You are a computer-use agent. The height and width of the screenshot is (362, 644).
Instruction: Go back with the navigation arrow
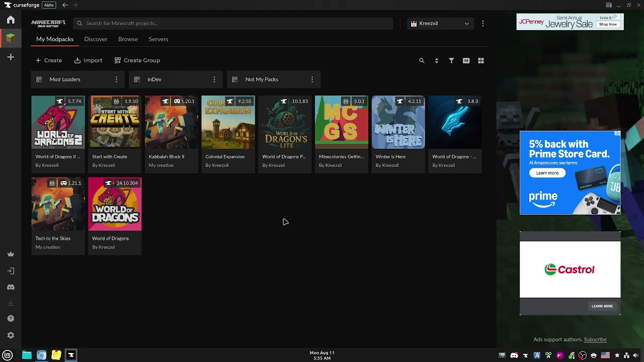coord(65,5)
